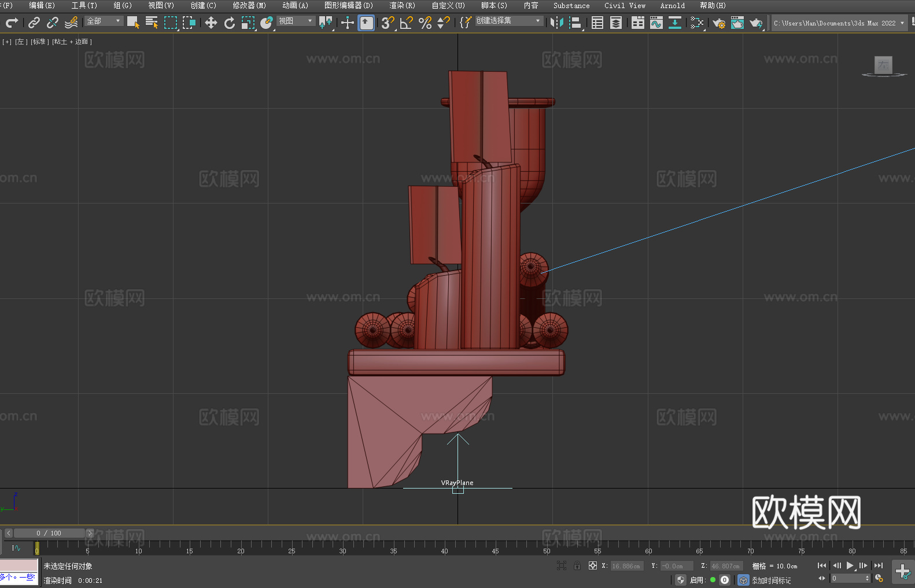Click the [粘土 + 边面] shading label

click(x=72, y=42)
